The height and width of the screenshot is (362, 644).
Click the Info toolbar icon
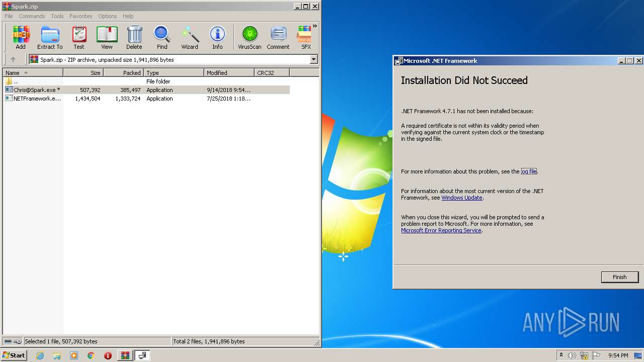217,38
